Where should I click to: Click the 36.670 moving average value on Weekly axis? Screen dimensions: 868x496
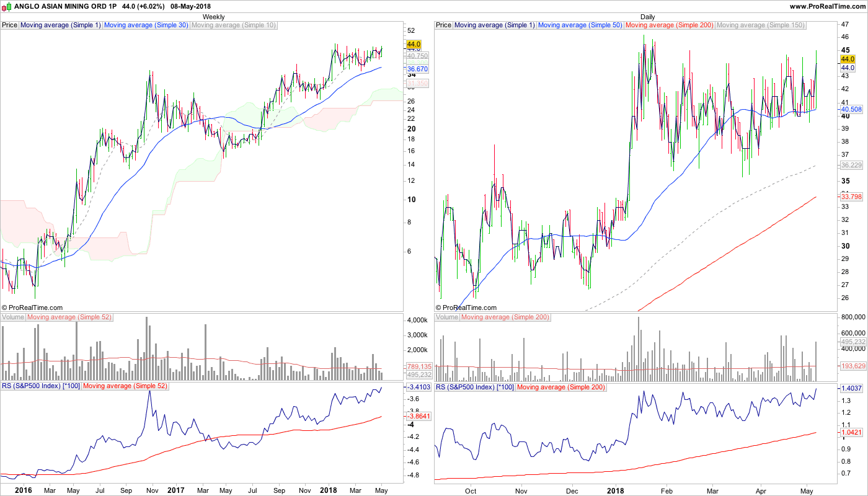coord(417,69)
